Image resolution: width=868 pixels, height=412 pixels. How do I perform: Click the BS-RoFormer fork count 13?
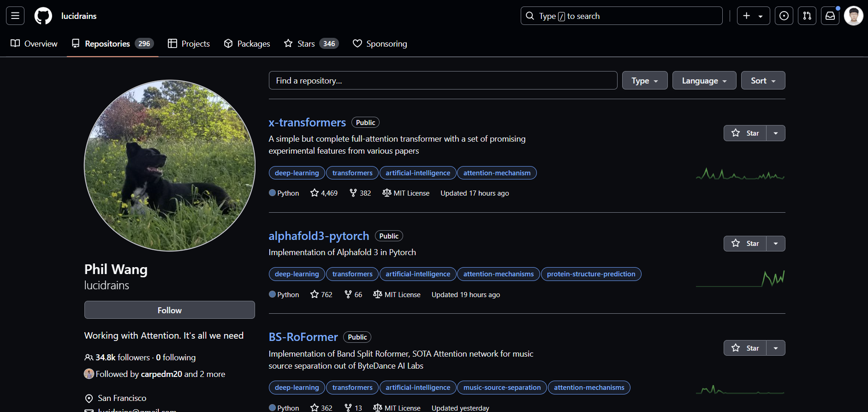353,408
